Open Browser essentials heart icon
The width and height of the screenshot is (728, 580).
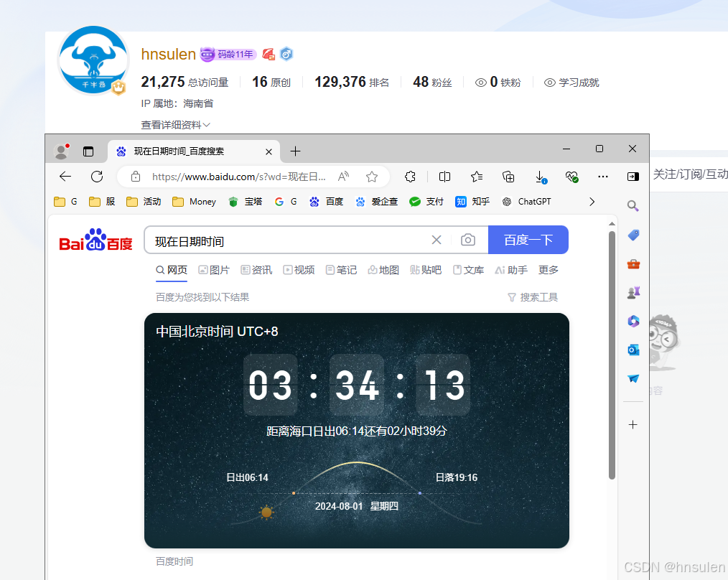[571, 177]
